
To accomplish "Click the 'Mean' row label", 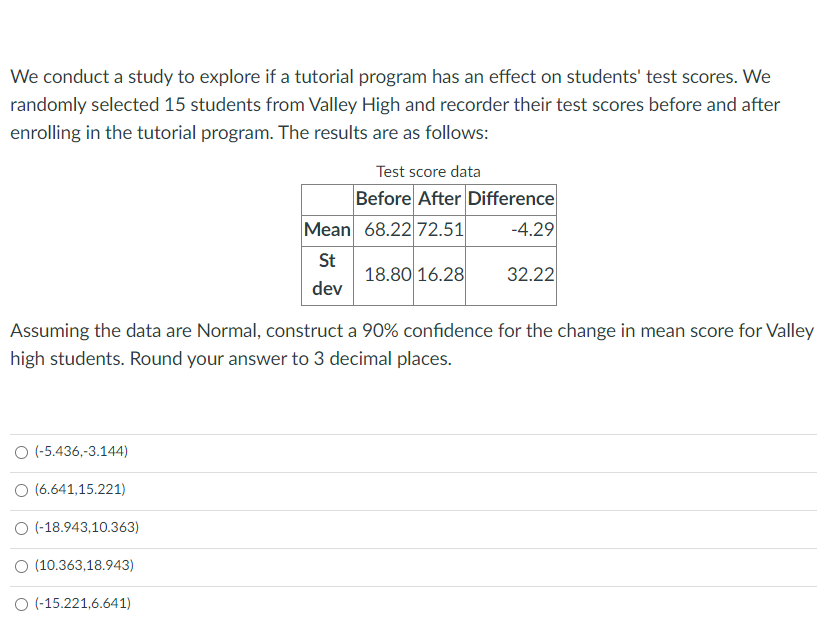I will click(x=327, y=230).
